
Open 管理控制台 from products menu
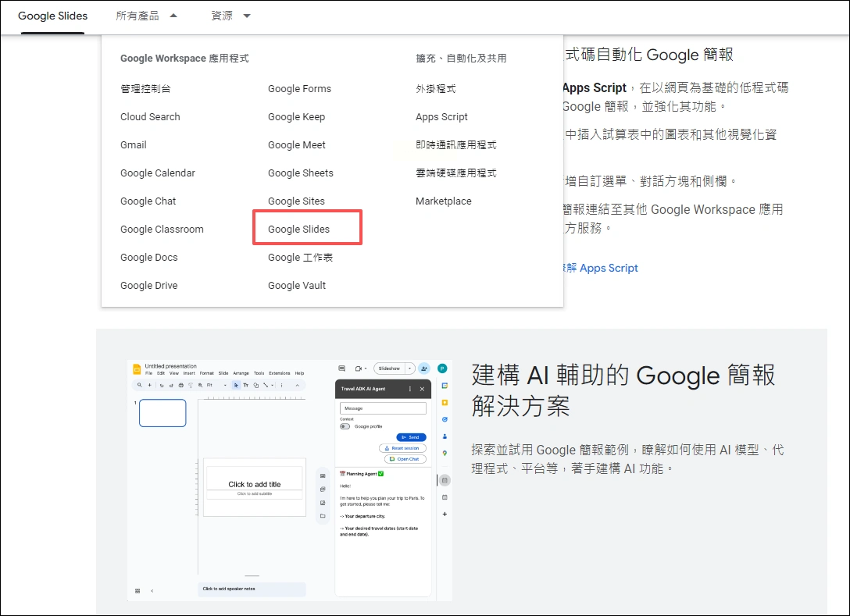coord(145,89)
